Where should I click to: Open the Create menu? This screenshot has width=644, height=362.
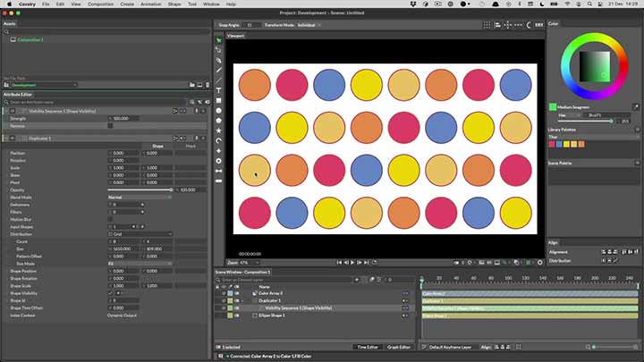coord(127,4)
